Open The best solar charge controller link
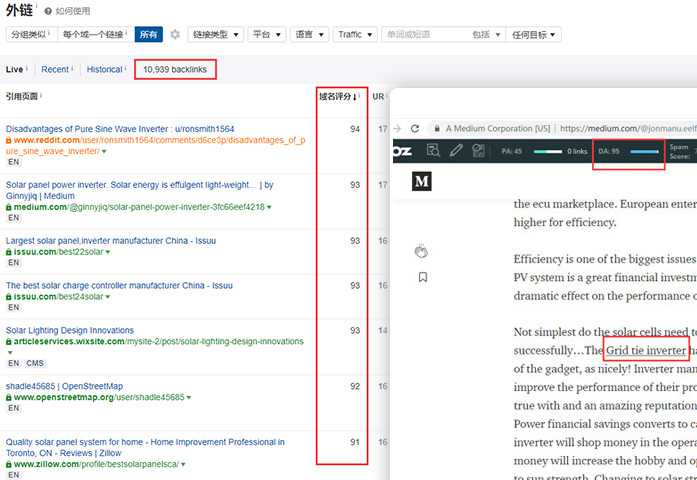Viewport: 697px width, 480px height. coord(119,285)
